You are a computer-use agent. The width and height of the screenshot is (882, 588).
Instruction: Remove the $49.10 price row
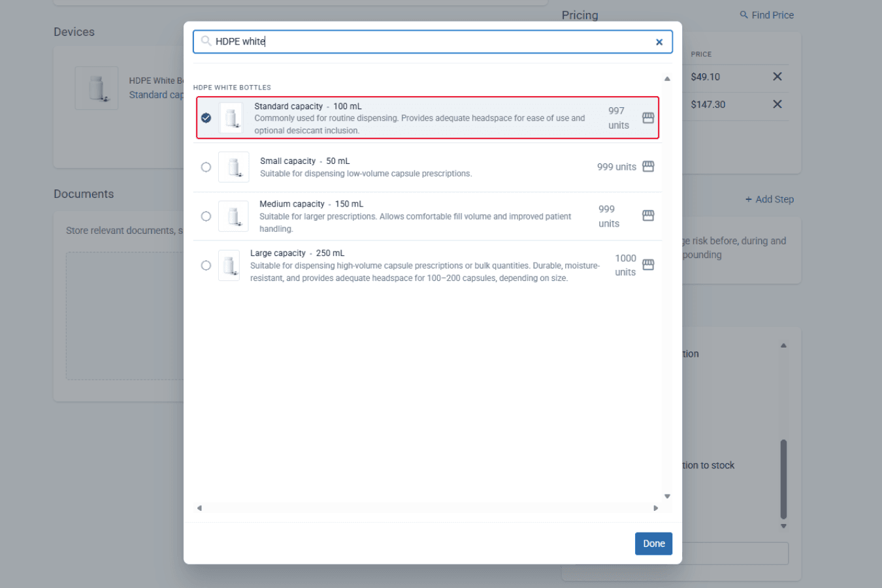[777, 76]
